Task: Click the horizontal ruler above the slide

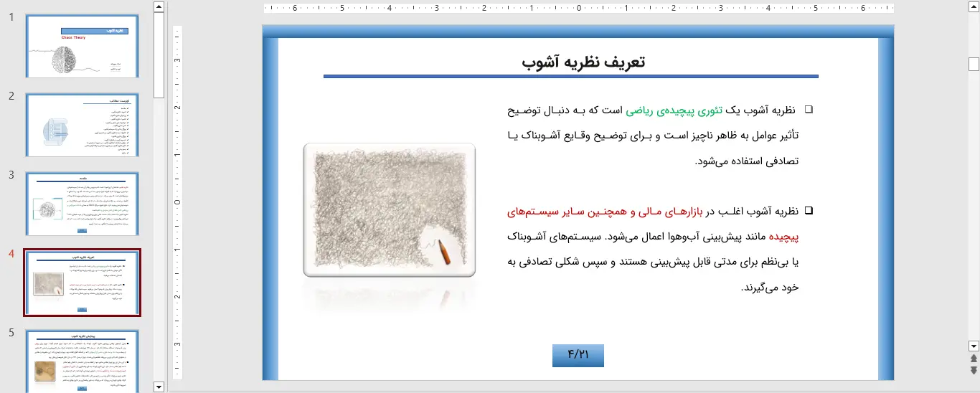Action: 579,9
